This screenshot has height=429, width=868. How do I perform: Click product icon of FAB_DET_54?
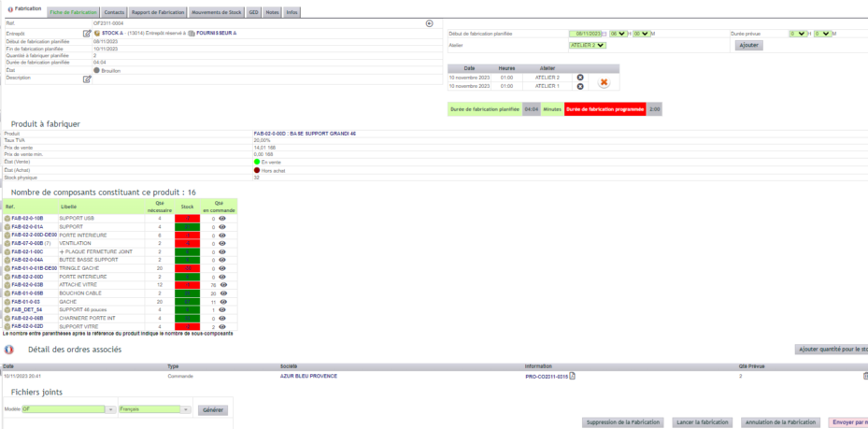7,309
